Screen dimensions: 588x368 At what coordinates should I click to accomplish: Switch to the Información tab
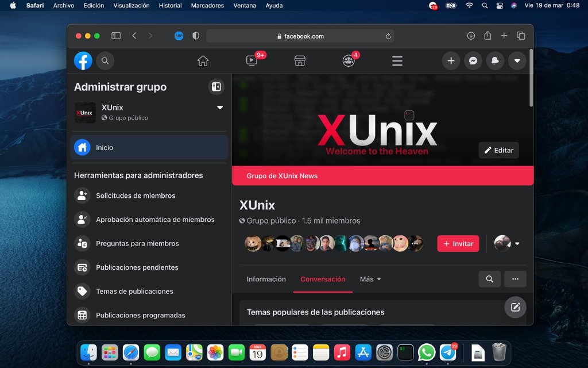pos(266,279)
